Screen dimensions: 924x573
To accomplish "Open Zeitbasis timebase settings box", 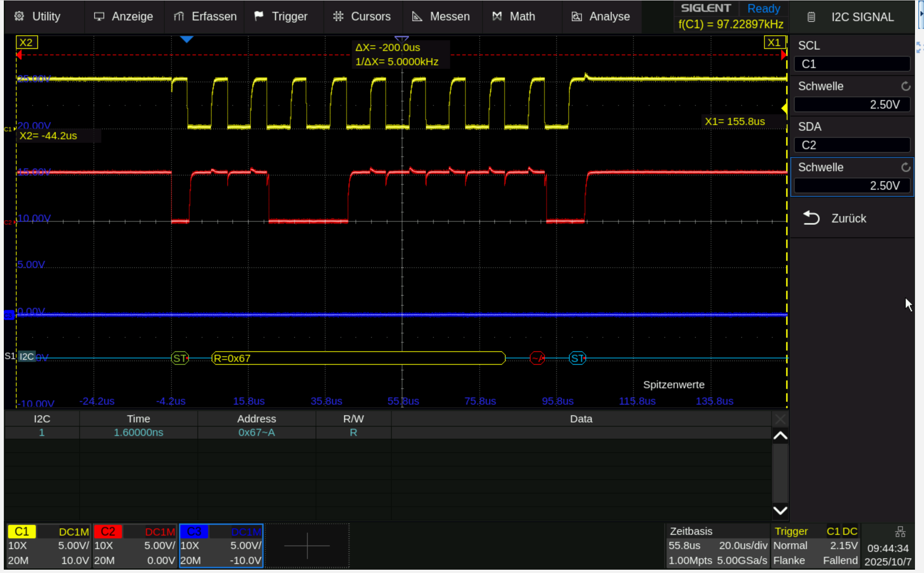I will coord(717,545).
